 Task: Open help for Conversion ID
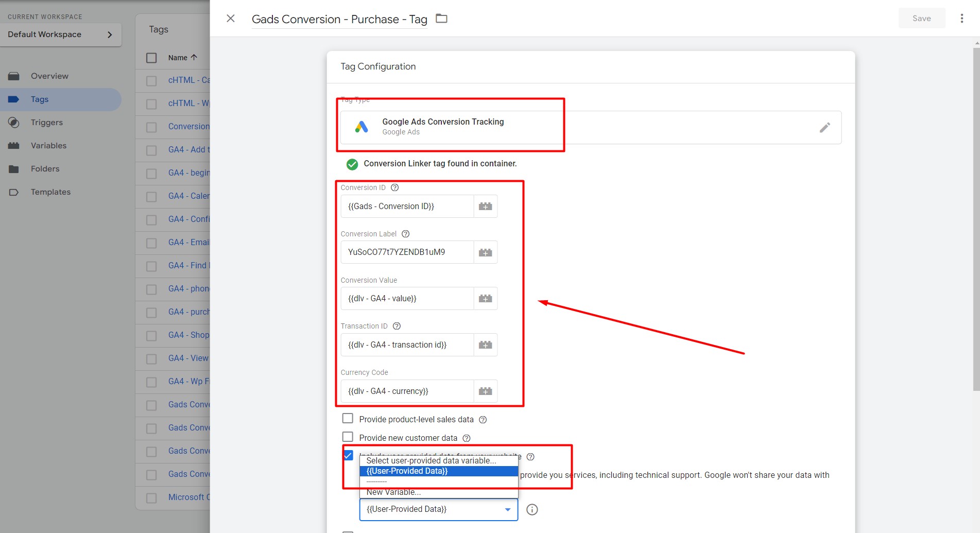point(395,187)
